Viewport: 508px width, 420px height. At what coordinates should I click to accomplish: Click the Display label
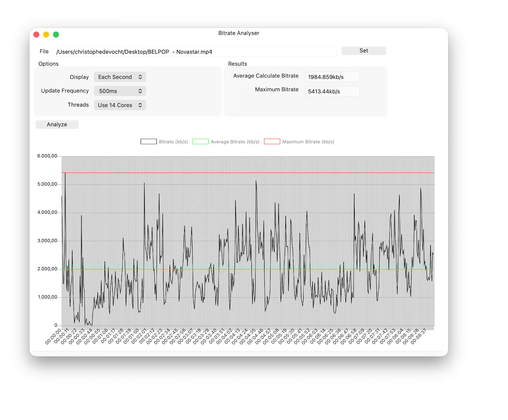[x=79, y=77]
